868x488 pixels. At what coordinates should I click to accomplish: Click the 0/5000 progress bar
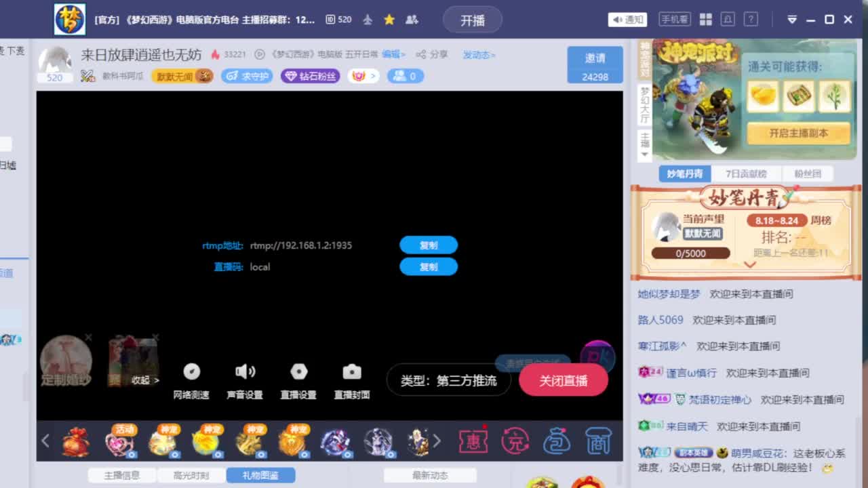click(691, 253)
